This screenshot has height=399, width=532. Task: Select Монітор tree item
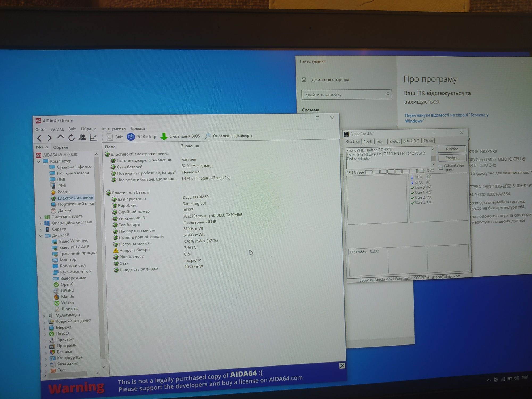(x=65, y=260)
